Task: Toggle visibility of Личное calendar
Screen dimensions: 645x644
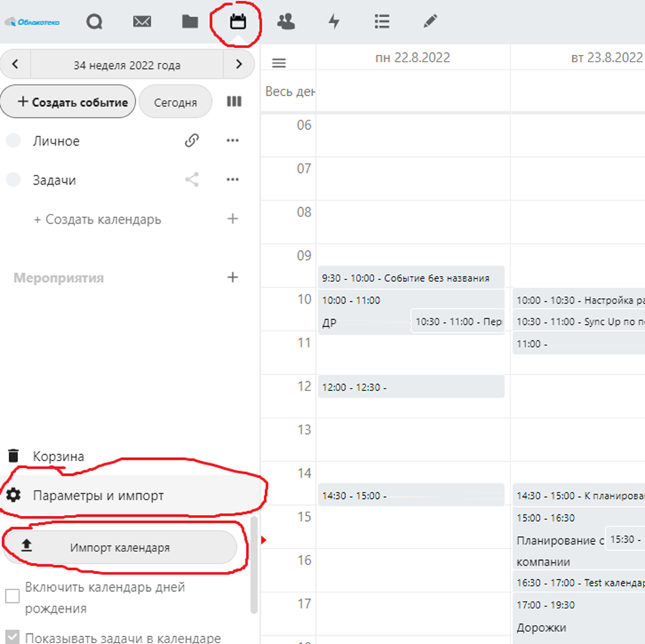Action: (x=13, y=140)
